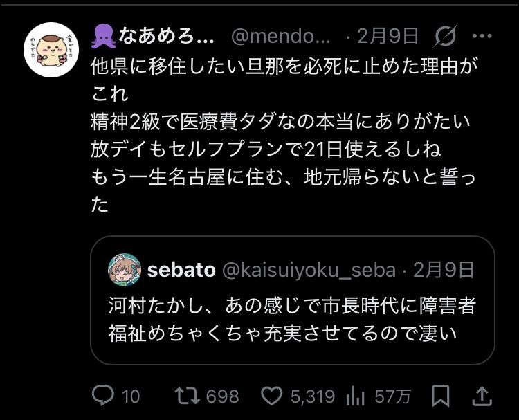Viewport: 519px width, 420px height.
Task: Like the tweet with the heart icon
Action: 271,396
